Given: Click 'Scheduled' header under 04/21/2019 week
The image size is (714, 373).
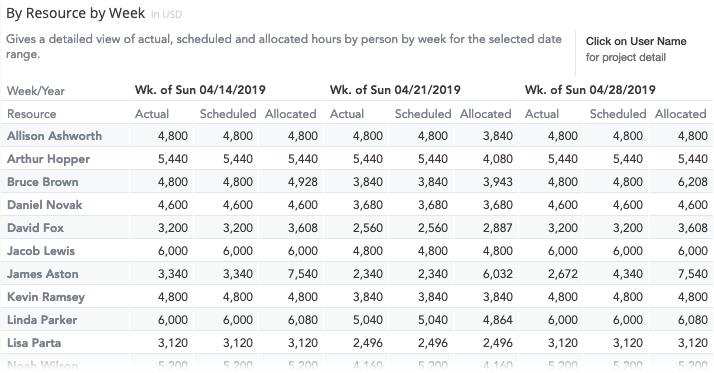Looking at the screenshot, I should [423, 114].
